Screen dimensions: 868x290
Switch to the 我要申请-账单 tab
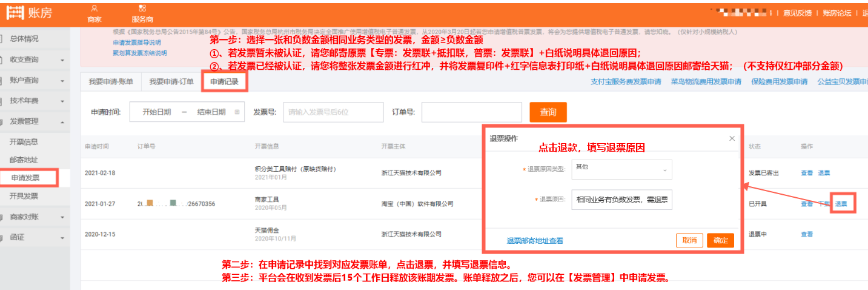[110, 81]
